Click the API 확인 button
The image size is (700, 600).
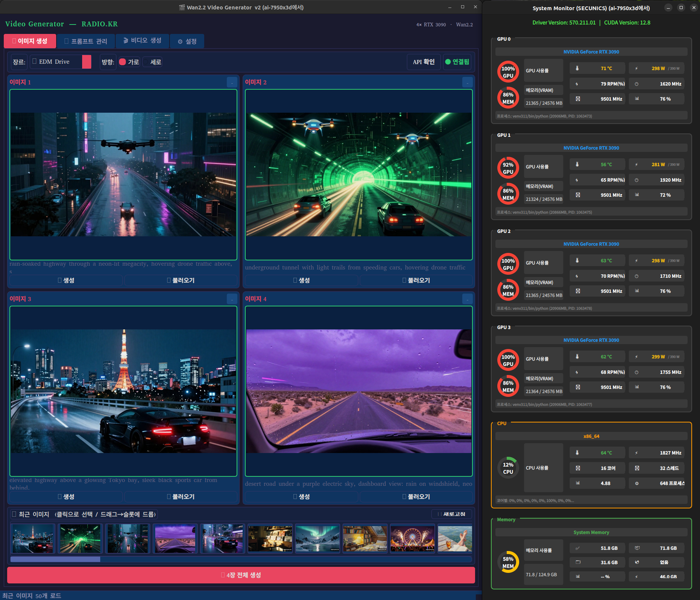(423, 62)
